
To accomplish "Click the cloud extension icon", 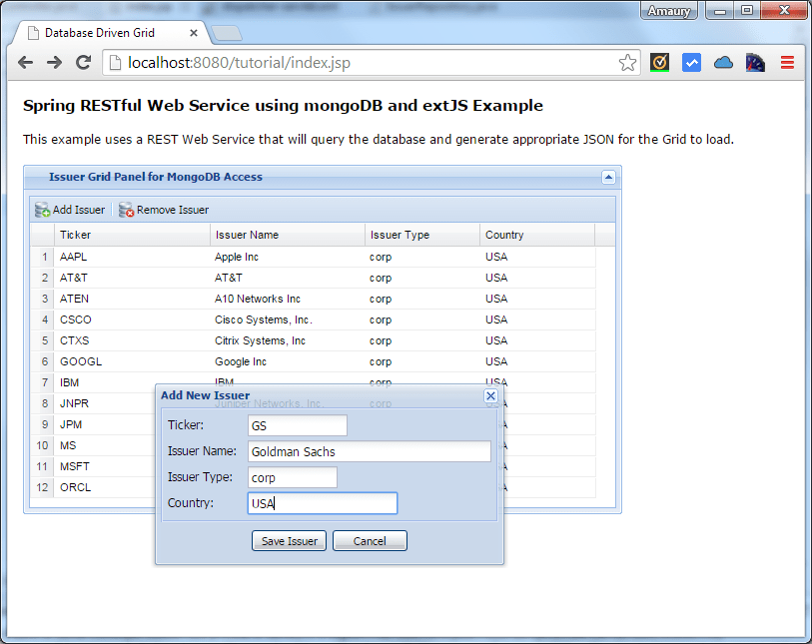I will [x=723, y=62].
